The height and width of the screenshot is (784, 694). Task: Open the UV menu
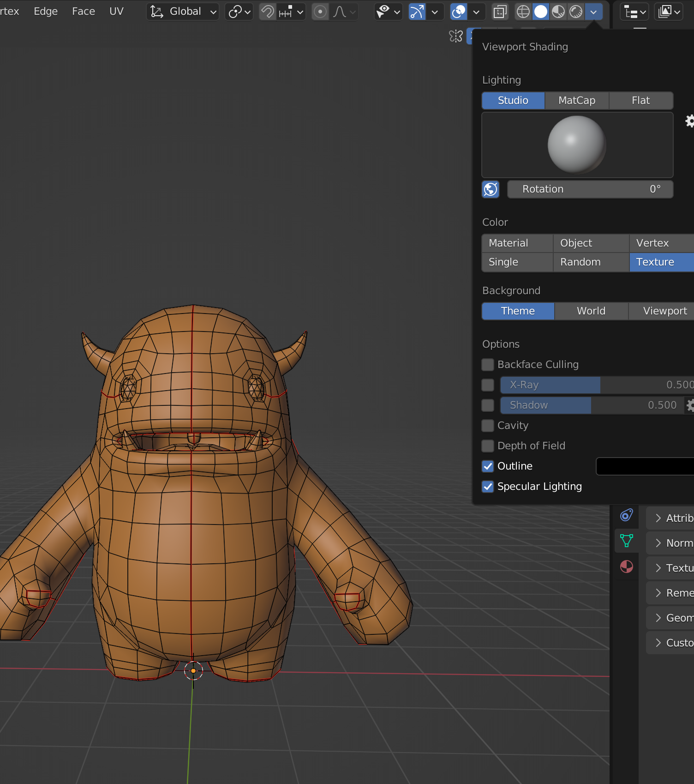pos(117,11)
